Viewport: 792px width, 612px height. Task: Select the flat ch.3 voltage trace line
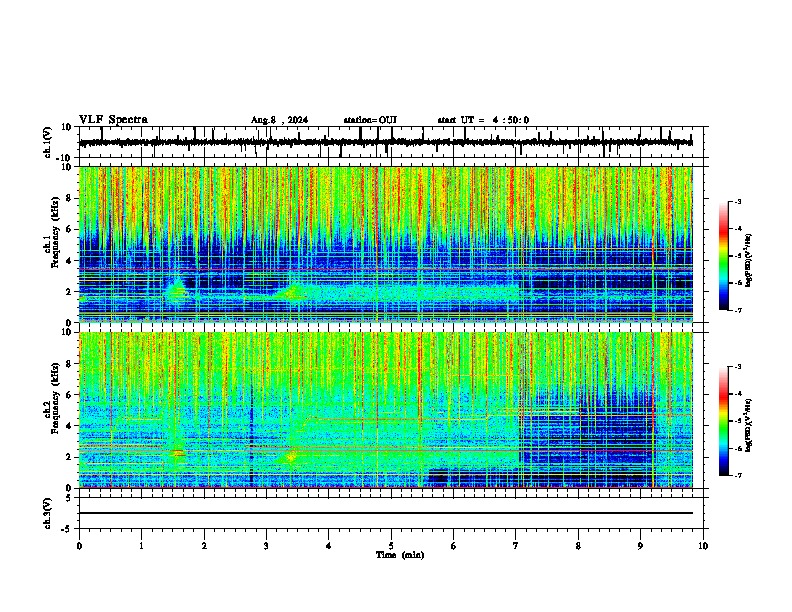click(x=386, y=513)
